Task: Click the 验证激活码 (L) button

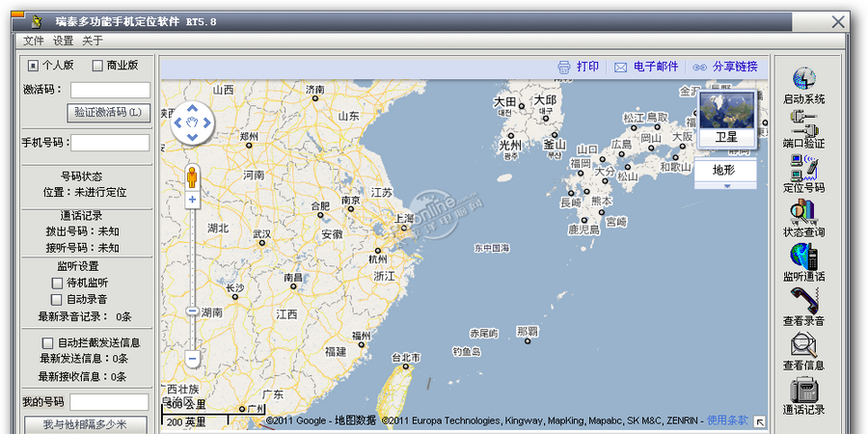Action: pos(108,113)
